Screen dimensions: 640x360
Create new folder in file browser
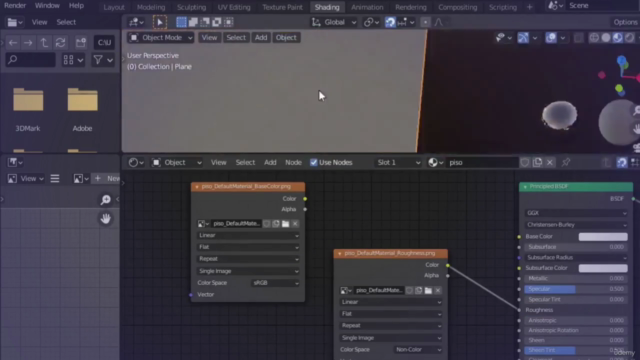pyautogui.click(x=81, y=42)
